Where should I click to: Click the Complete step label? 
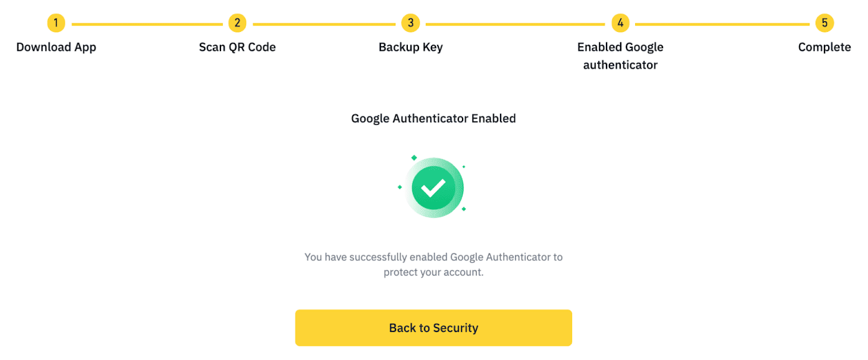pyautogui.click(x=824, y=47)
